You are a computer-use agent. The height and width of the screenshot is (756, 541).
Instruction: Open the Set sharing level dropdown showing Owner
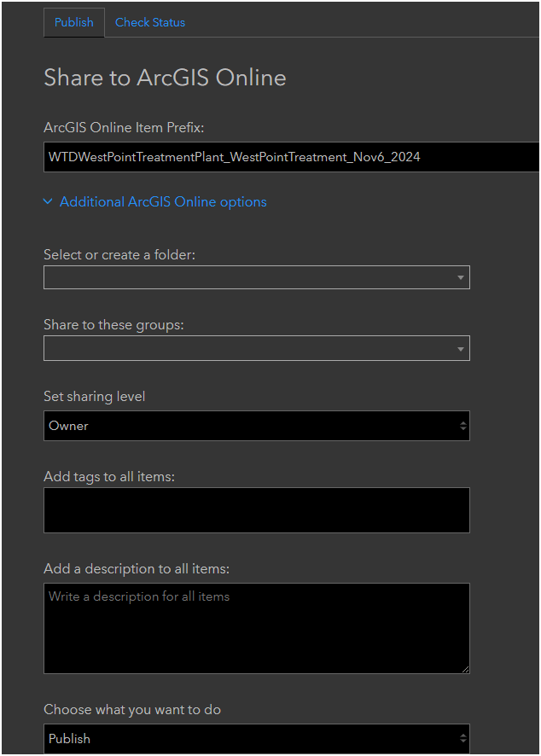click(x=257, y=426)
